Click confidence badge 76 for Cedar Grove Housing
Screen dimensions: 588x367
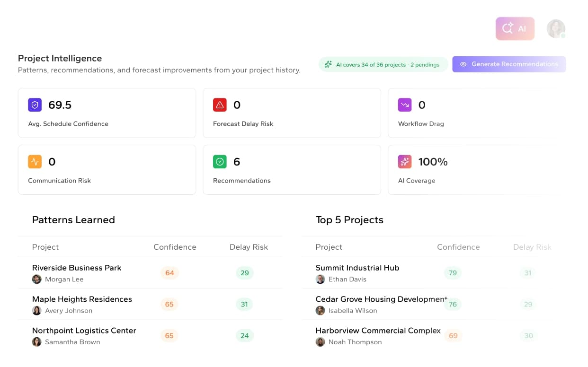[x=453, y=304]
